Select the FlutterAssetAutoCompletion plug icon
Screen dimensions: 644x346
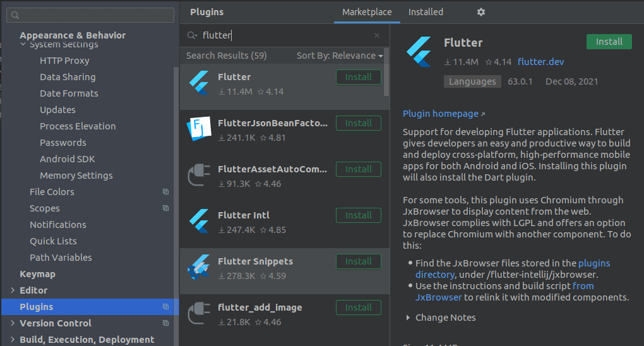coord(199,176)
